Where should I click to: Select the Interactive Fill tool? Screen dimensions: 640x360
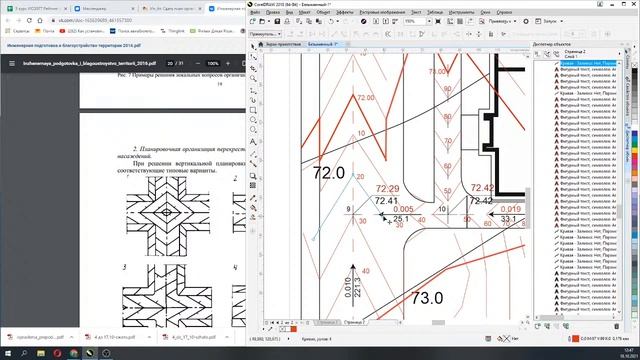[x=253, y=208]
